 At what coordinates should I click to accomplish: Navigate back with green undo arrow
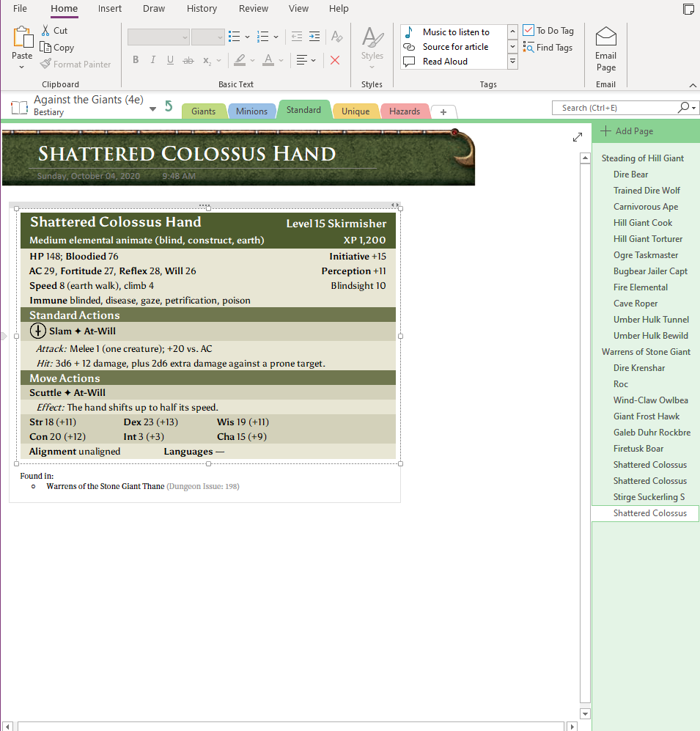click(x=169, y=106)
